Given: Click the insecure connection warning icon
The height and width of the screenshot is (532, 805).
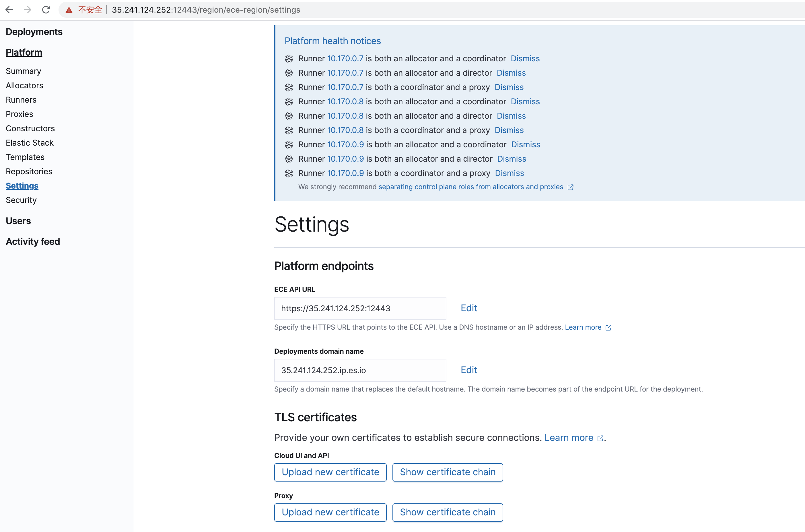Looking at the screenshot, I should coord(69,10).
